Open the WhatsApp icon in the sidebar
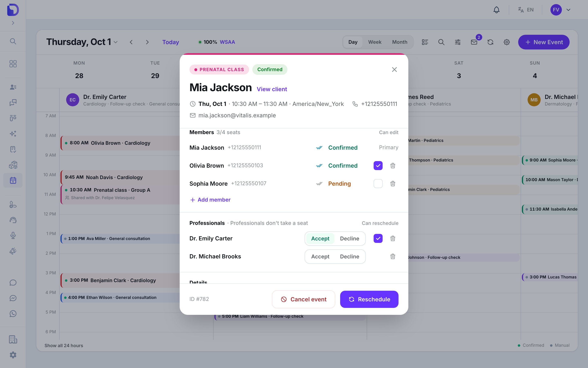Viewport: 588px width, 368px height. tap(13, 313)
